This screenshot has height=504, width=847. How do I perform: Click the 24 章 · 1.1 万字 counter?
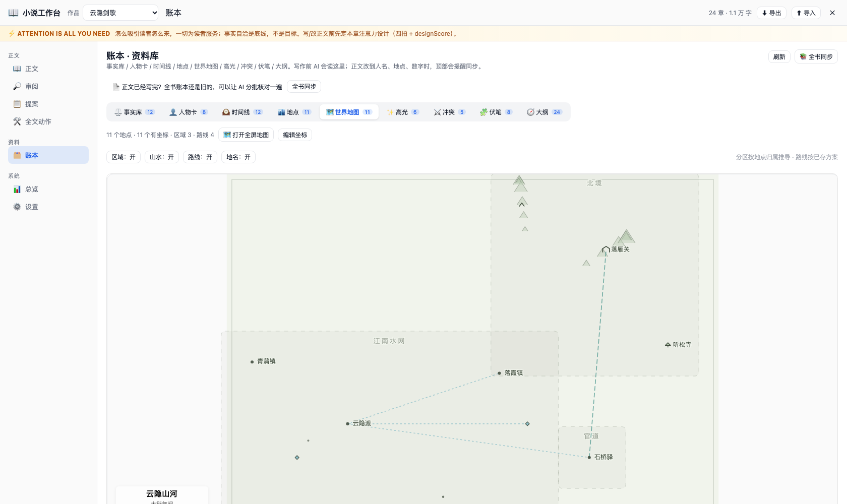(730, 13)
